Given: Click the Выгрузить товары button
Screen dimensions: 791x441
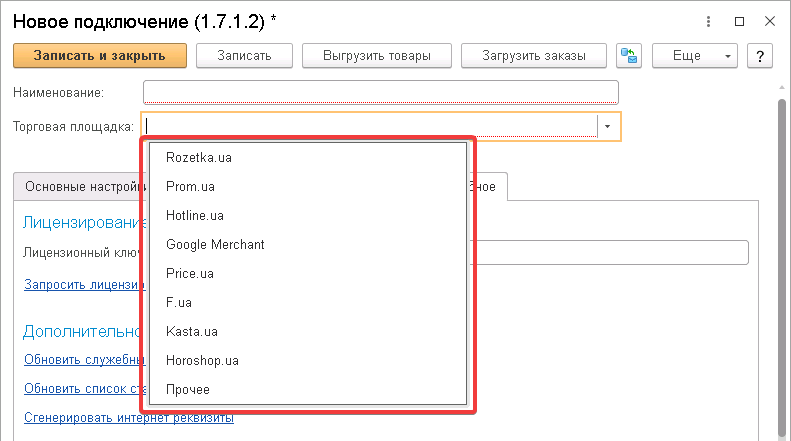Looking at the screenshot, I should pyautogui.click(x=377, y=56).
